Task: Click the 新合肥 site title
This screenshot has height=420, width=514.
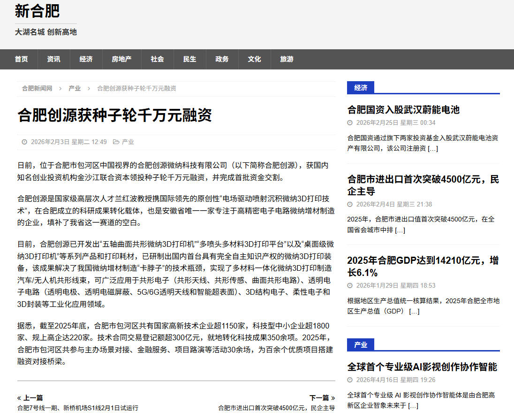Action: [x=37, y=11]
